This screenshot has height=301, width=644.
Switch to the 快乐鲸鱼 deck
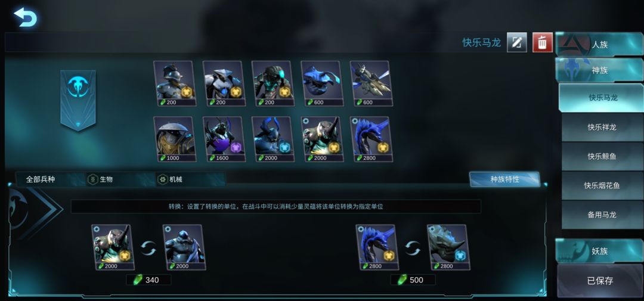tap(602, 156)
